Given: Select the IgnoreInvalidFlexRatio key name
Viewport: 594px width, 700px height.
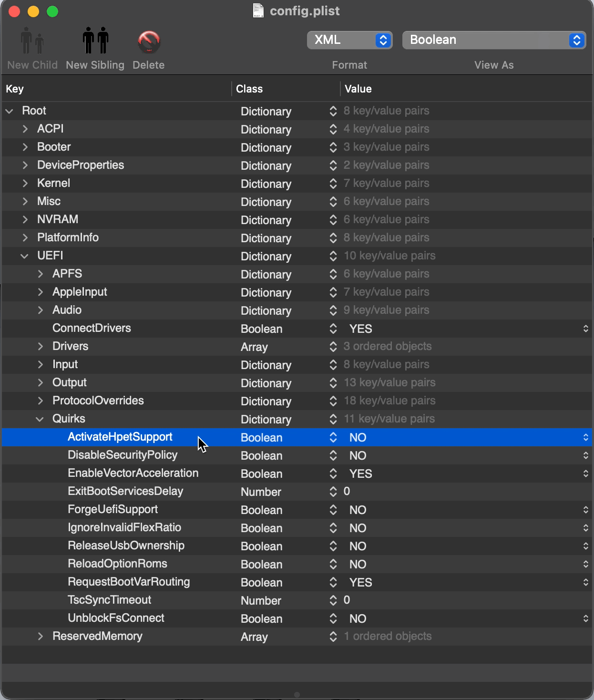Looking at the screenshot, I should (124, 527).
